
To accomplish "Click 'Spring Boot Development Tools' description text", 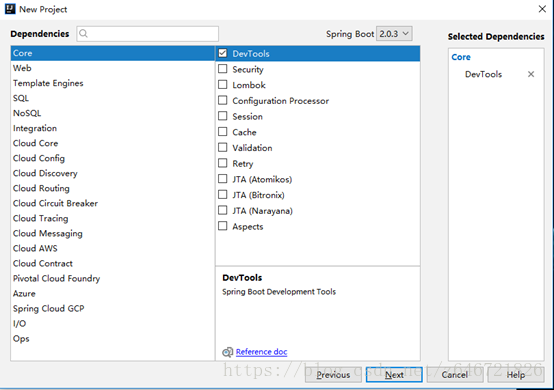I will point(279,292).
